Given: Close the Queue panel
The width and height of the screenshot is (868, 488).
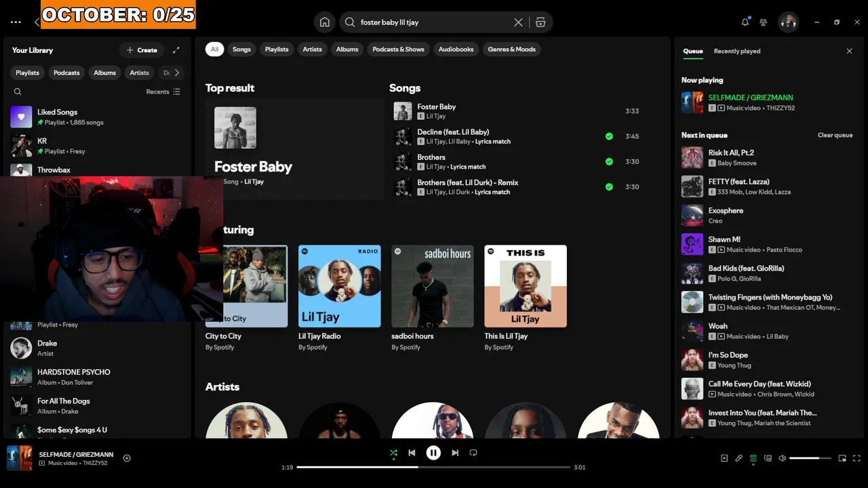Looking at the screenshot, I should point(849,51).
